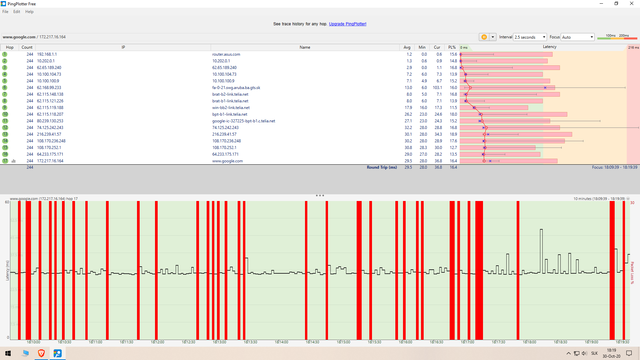Open the Focus dropdown set to Auto
Screen dimensions: 640x360
point(577,37)
